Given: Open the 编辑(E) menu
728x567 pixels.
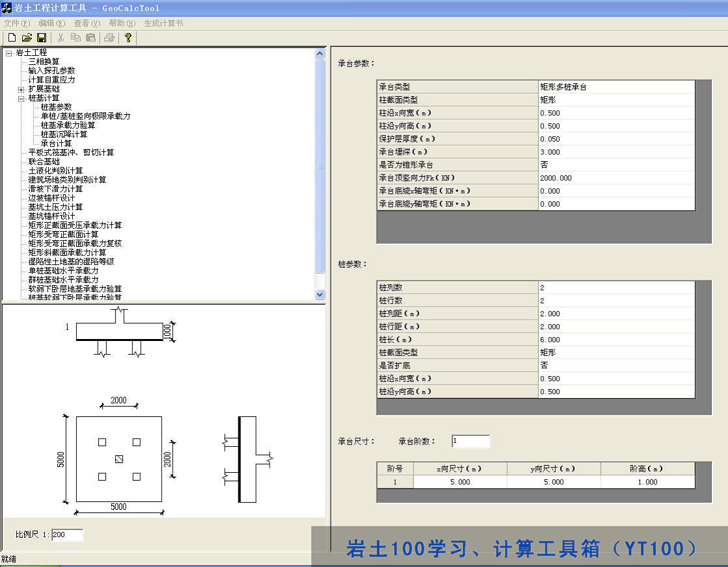Looking at the screenshot, I should tap(52, 23).
